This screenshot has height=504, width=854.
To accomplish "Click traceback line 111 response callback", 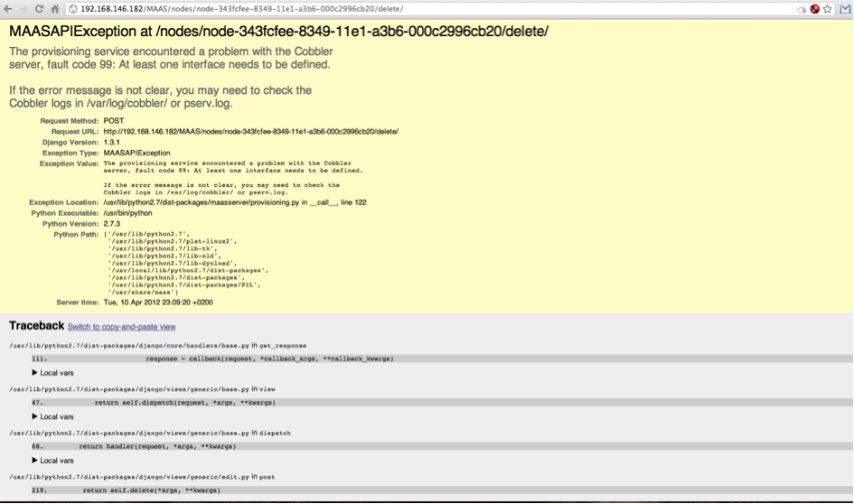I will point(442,359).
